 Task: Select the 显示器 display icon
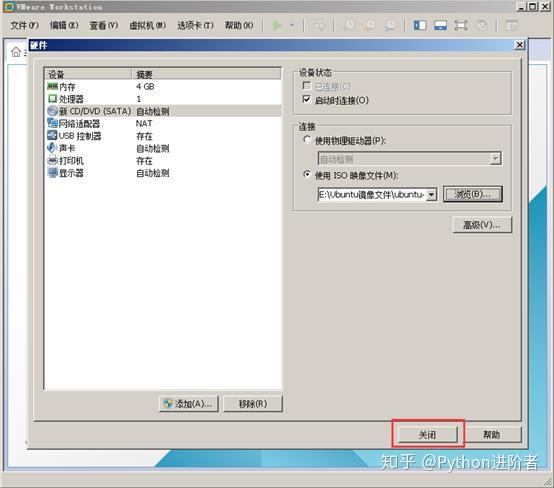point(52,173)
